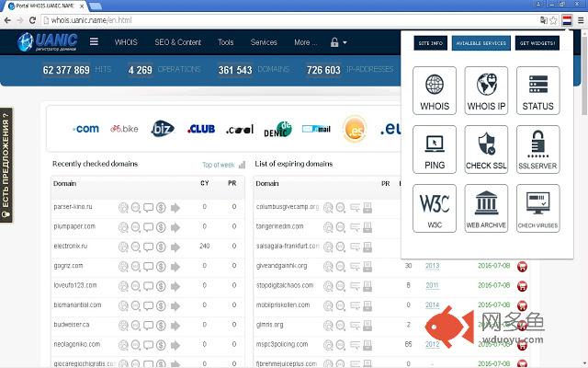The width and height of the screenshot is (588, 368).
Task: Open the Chrome hamburger menu
Action: pos(580,20)
